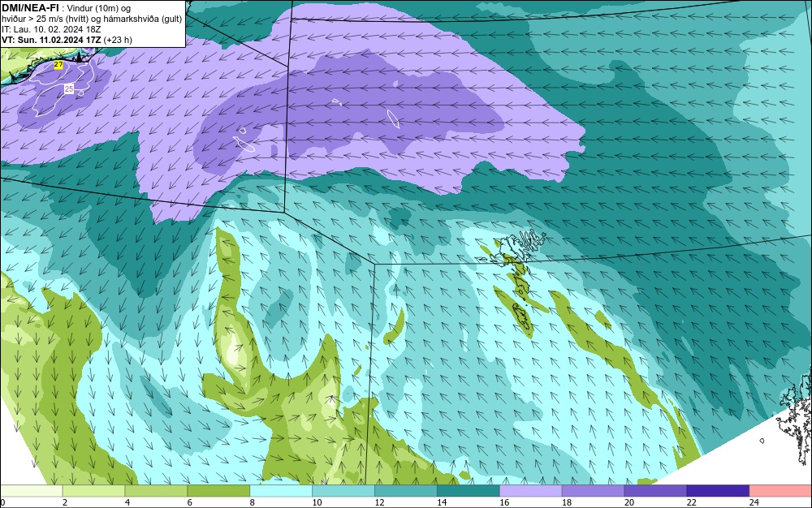Click the 'hviður > 25 m/s' description line
Screen dimensions: 812x508
92,19
